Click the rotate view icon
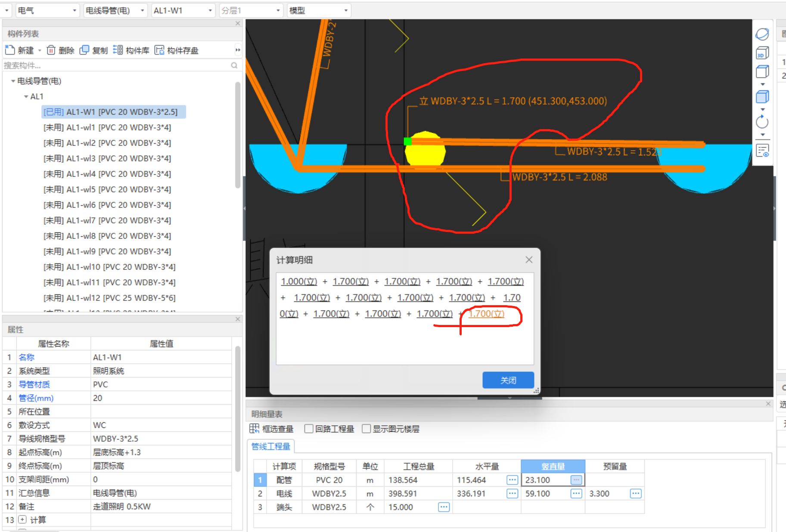The image size is (786, 532). click(x=762, y=122)
